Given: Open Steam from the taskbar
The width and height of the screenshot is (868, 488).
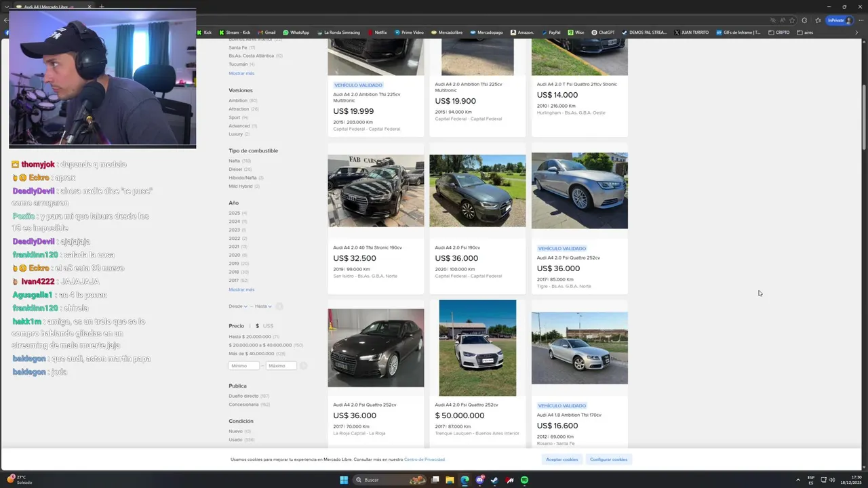Looking at the screenshot, I should click(x=494, y=480).
